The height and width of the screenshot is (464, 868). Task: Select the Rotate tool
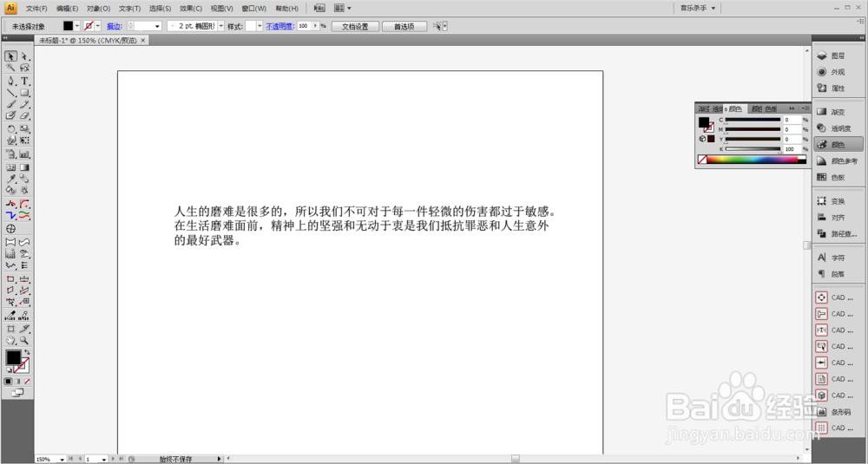coord(10,129)
